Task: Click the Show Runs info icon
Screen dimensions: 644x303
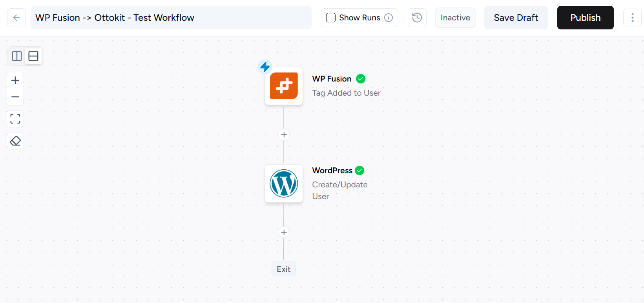Action: point(389,18)
